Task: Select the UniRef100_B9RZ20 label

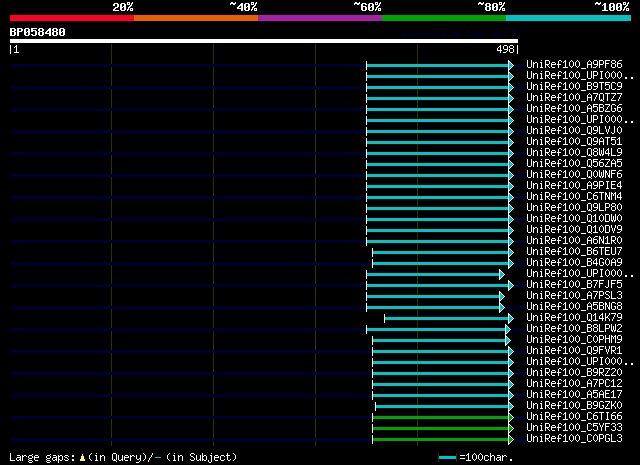Action: [x=574, y=373]
